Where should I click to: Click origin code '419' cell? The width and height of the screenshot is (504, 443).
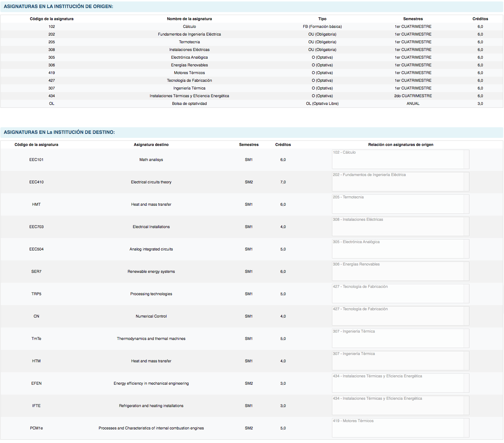(x=52, y=73)
